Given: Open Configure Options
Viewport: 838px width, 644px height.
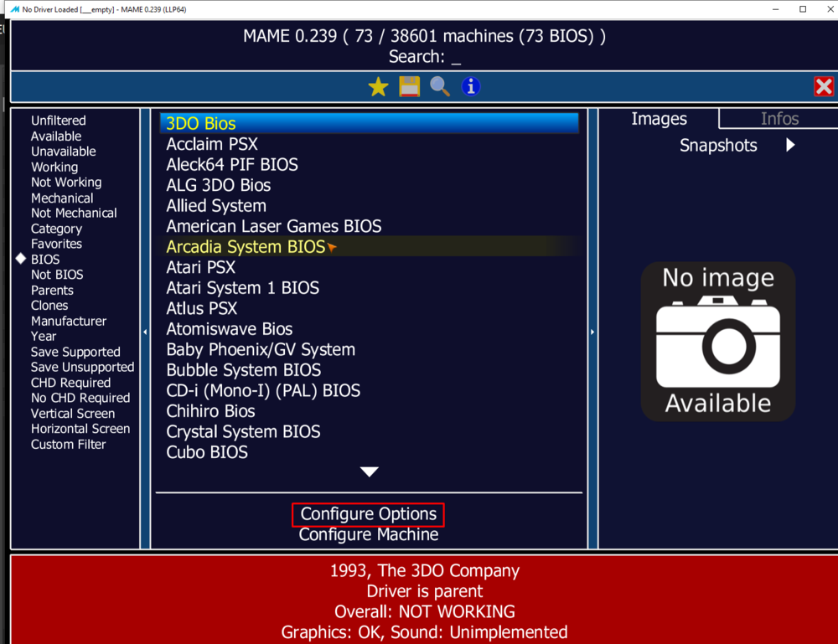Looking at the screenshot, I should point(369,514).
